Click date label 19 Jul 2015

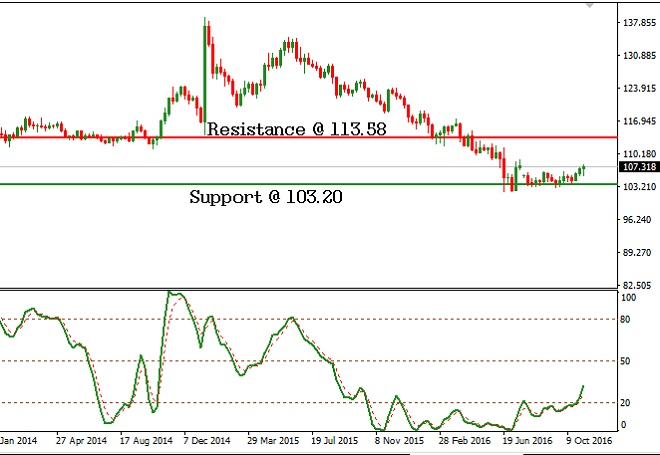tap(334, 441)
